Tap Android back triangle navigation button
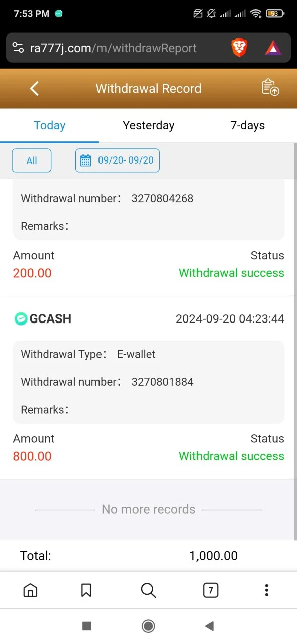The image size is (297, 644). point(210,626)
